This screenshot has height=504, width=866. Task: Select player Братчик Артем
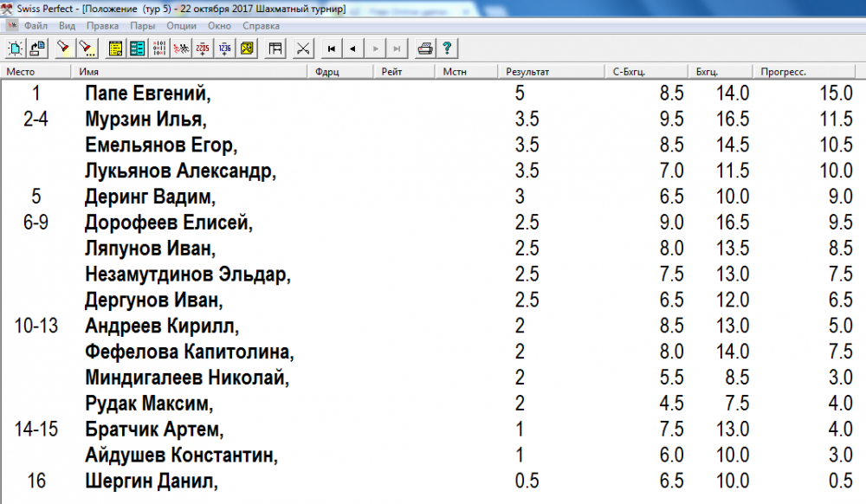(x=154, y=430)
